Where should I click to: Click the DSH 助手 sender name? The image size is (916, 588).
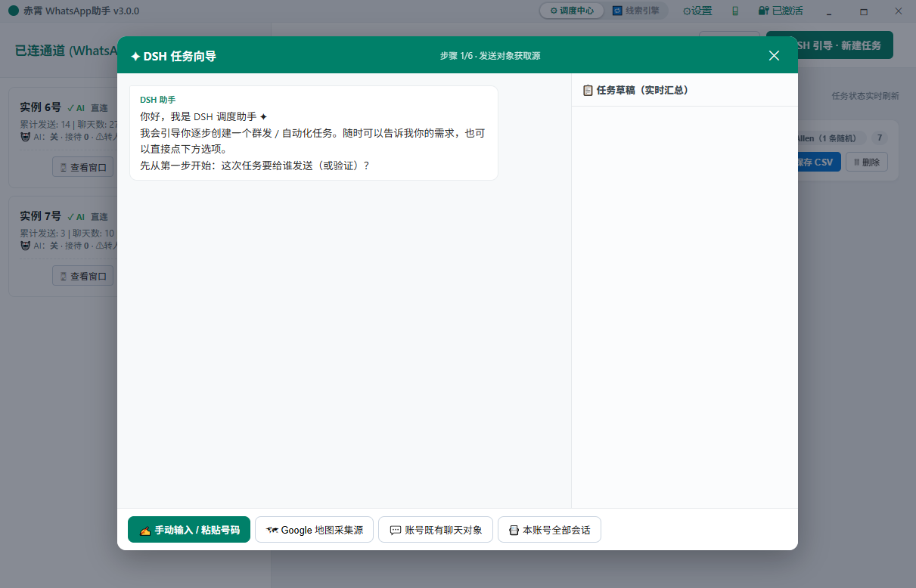(x=157, y=100)
